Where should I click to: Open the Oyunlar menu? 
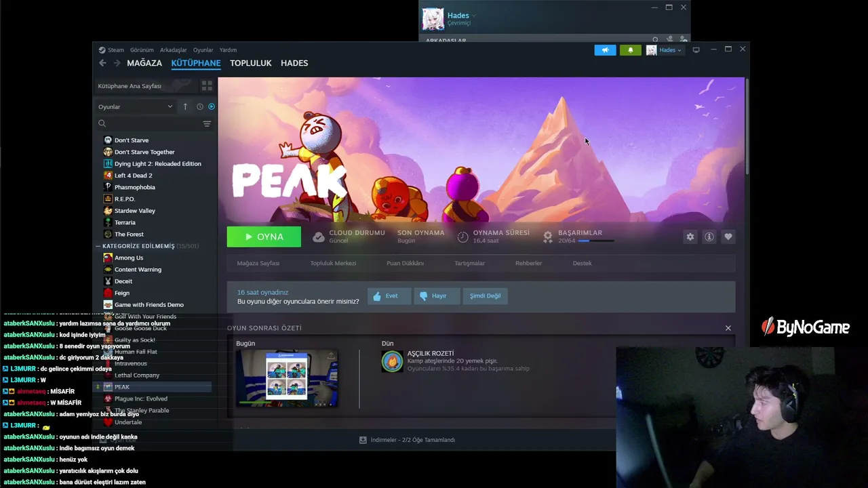point(203,50)
